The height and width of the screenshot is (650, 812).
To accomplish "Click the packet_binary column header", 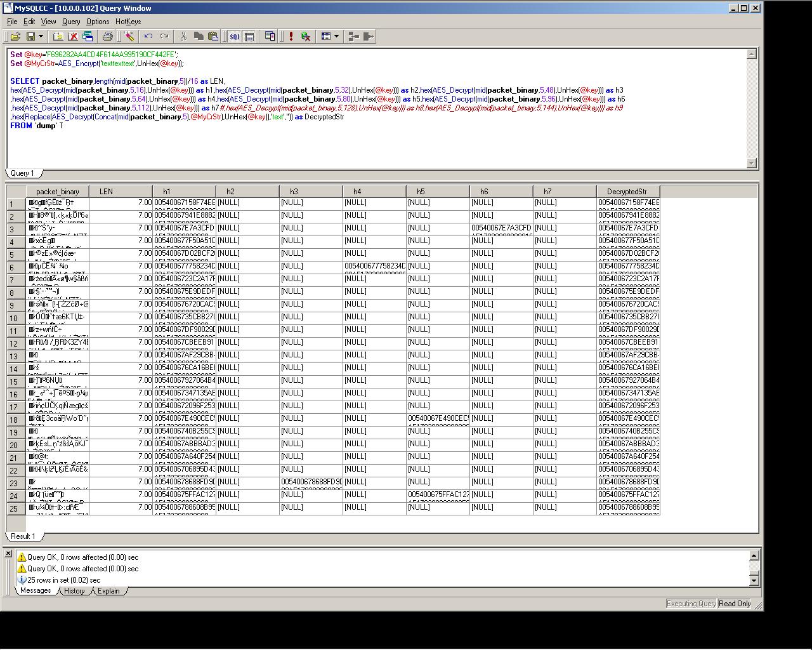I will tap(58, 191).
